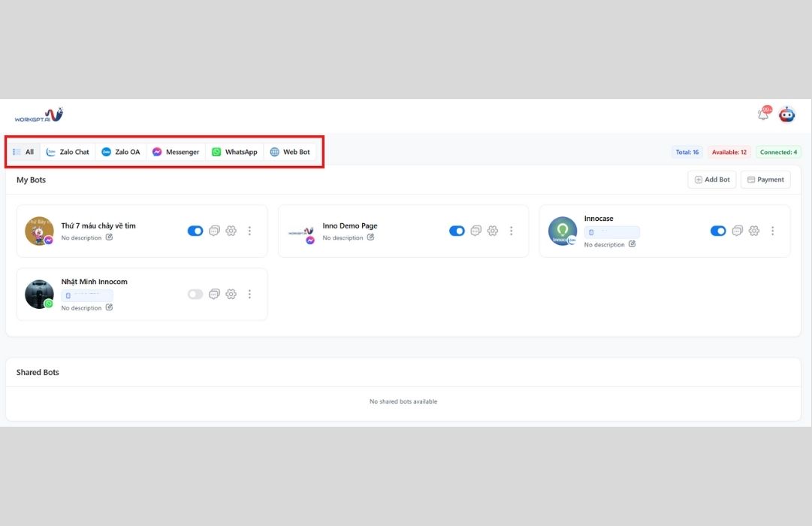Enable the Nhật Minh Innocom bot toggle

click(195, 294)
